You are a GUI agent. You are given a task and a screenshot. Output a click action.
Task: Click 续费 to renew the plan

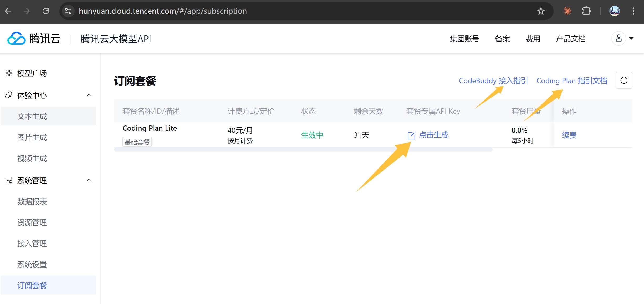(x=569, y=135)
